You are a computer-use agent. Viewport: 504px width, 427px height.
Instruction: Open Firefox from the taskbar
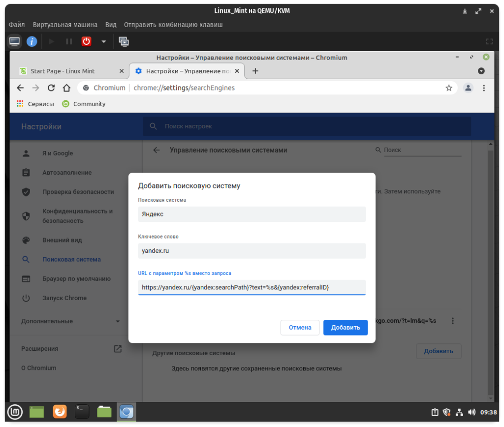tap(60, 411)
